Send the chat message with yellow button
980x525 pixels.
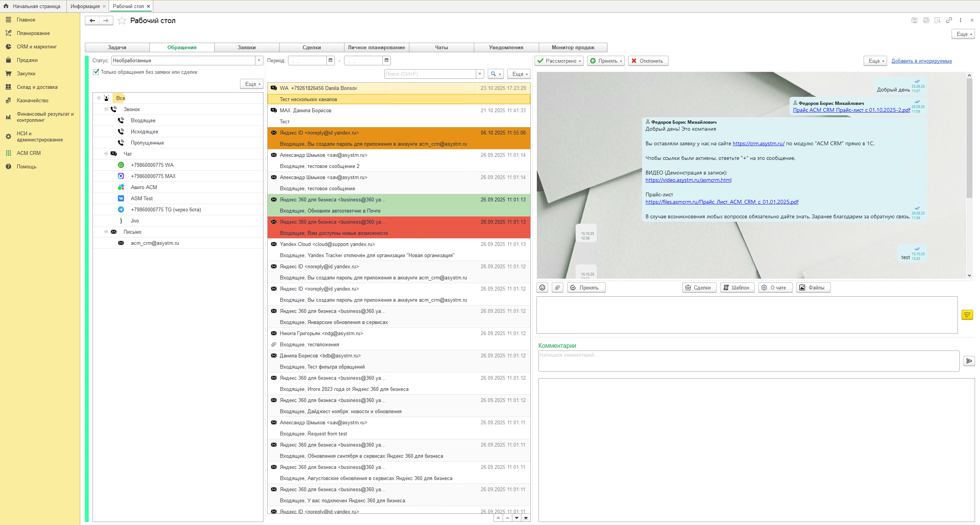click(967, 315)
